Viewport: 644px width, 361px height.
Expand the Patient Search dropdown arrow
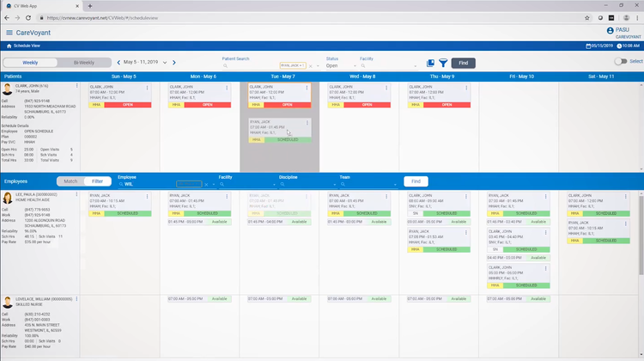[x=318, y=66]
